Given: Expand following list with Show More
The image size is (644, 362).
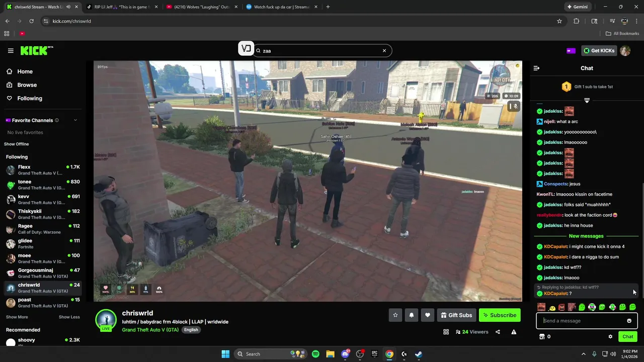Looking at the screenshot, I should (17, 317).
